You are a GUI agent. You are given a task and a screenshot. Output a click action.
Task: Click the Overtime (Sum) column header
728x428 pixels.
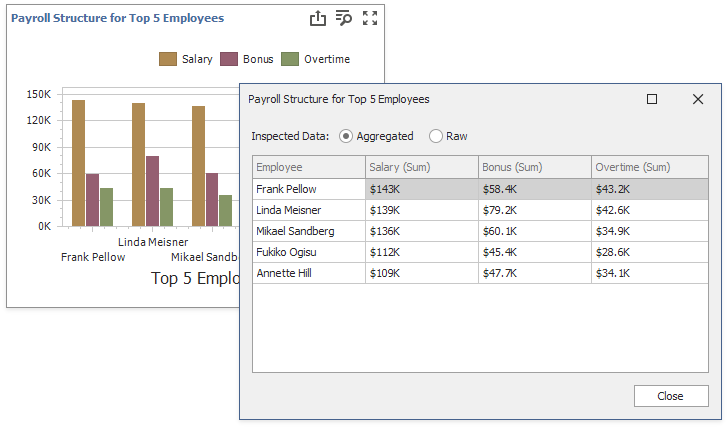[x=650, y=167]
